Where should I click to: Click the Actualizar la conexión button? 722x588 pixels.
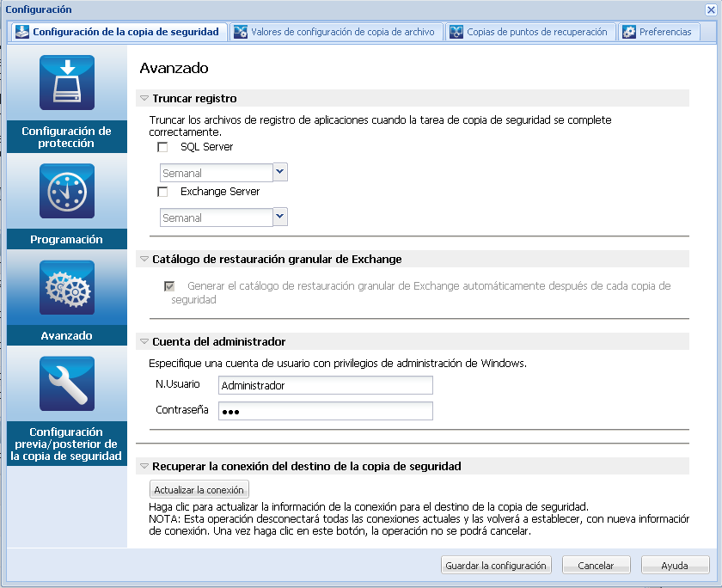point(199,488)
